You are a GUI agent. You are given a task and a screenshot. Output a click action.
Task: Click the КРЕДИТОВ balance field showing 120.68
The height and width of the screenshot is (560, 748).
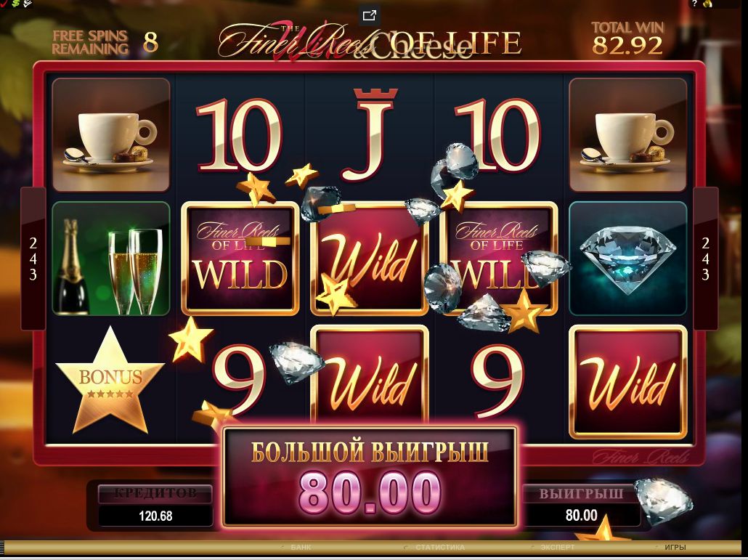155,516
